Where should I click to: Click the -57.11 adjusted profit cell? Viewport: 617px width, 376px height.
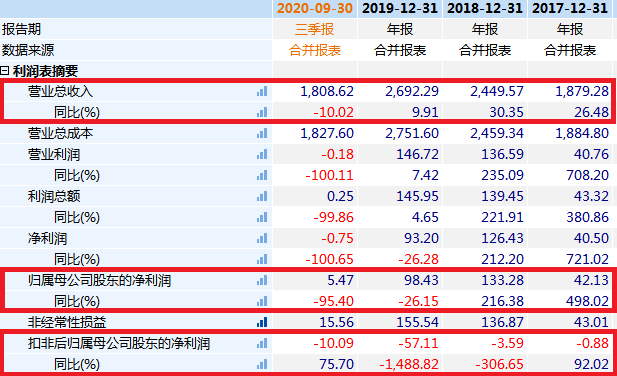(419, 343)
